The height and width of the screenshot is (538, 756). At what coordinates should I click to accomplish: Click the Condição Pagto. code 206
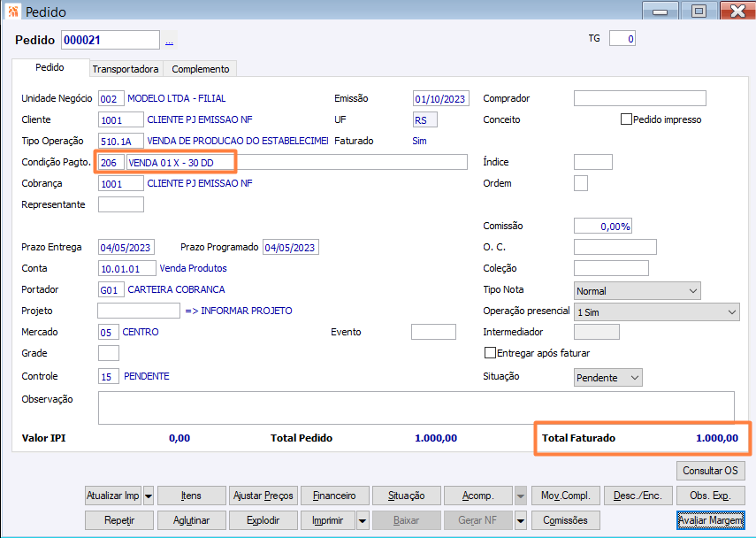click(111, 163)
